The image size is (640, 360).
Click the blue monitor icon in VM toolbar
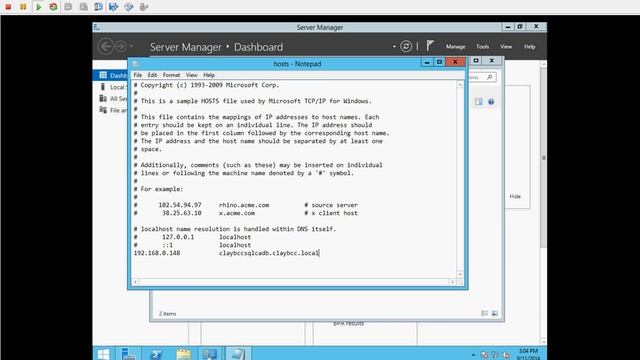point(98,7)
